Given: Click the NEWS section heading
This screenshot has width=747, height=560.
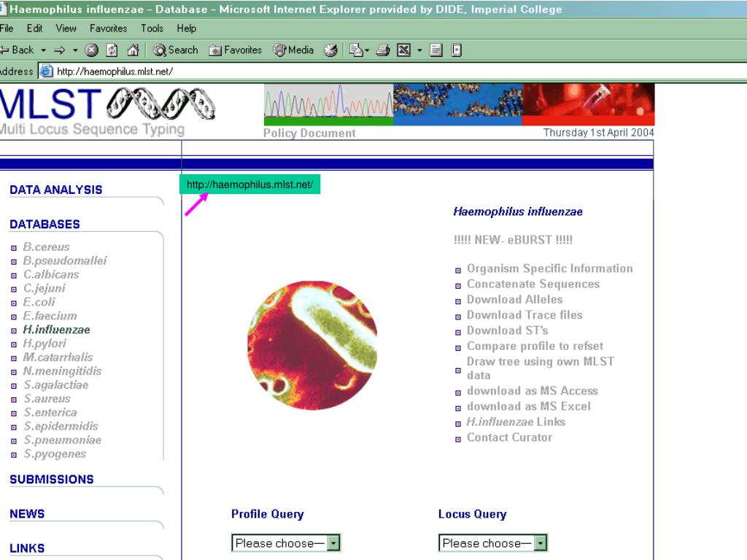Looking at the screenshot, I should [x=27, y=514].
